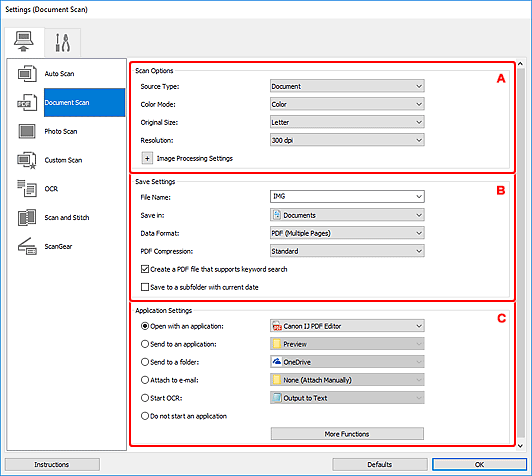Click the ScanGear scanner icon
532x476 pixels.
coord(27,246)
